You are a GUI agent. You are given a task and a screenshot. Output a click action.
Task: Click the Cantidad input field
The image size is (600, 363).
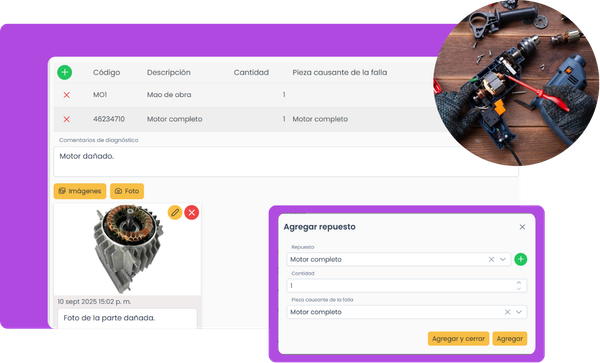click(x=407, y=286)
